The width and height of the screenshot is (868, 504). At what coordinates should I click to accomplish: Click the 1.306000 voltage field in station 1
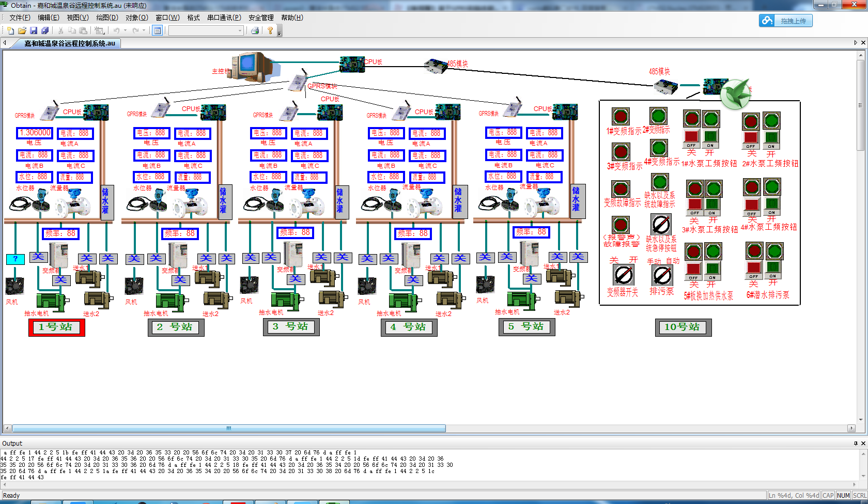(x=35, y=133)
